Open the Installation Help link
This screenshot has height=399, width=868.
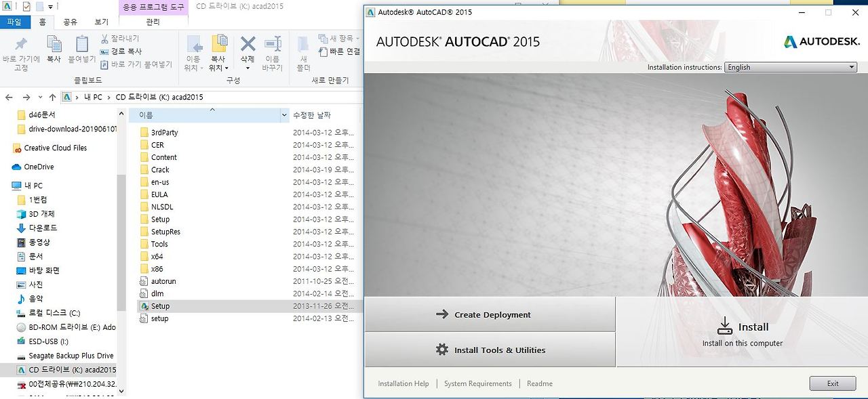tap(403, 383)
